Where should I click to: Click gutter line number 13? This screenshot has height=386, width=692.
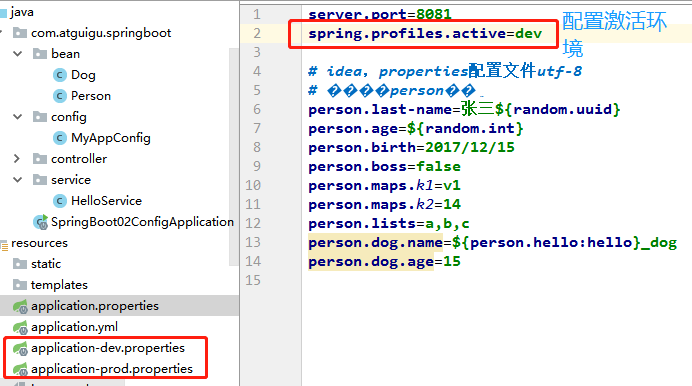pyautogui.click(x=253, y=243)
